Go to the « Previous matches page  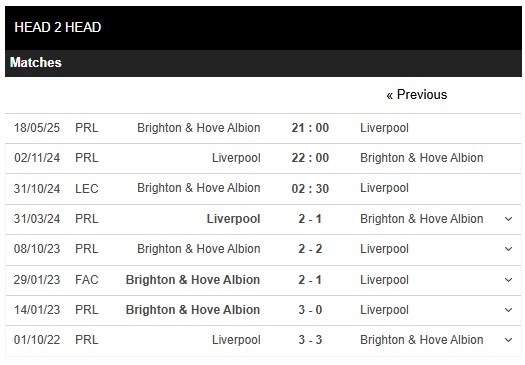click(417, 95)
